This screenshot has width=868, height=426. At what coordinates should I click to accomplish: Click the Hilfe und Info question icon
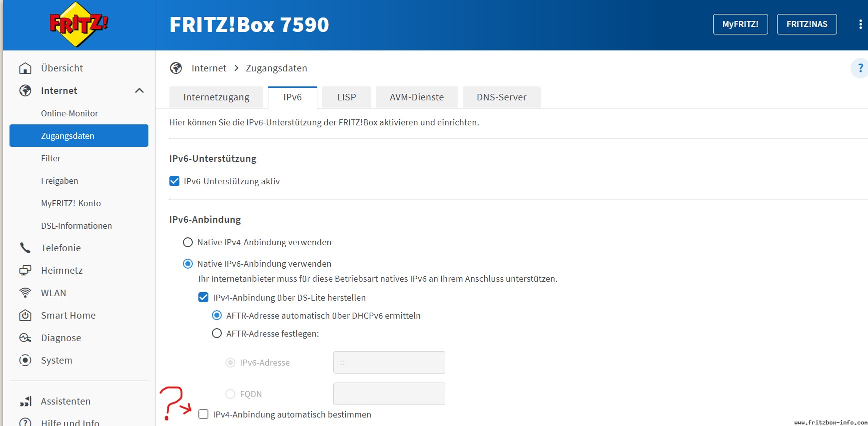coord(25,422)
